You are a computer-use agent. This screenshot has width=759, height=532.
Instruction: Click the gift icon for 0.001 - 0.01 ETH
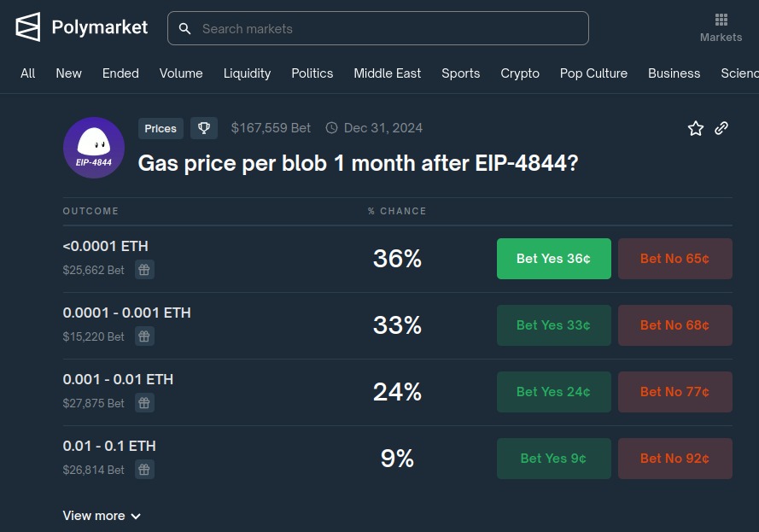click(x=144, y=403)
